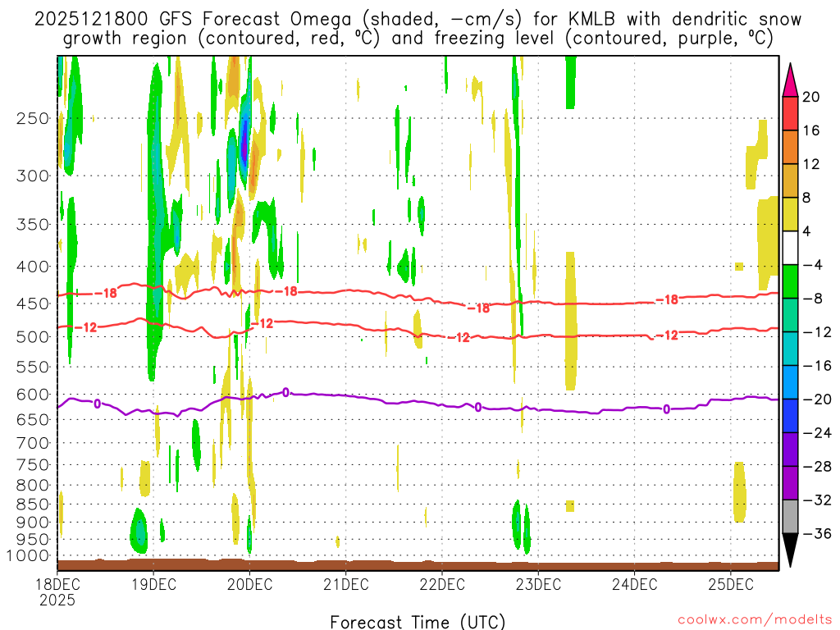The width and height of the screenshot is (840, 630).
Task: Click the 250 pressure level label
Action: tap(33, 118)
